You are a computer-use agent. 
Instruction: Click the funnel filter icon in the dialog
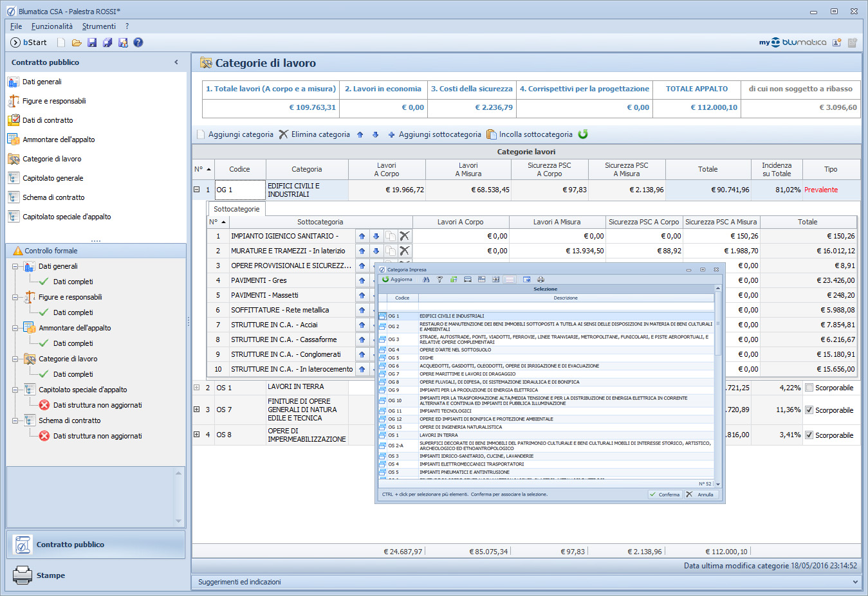tap(440, 280)
